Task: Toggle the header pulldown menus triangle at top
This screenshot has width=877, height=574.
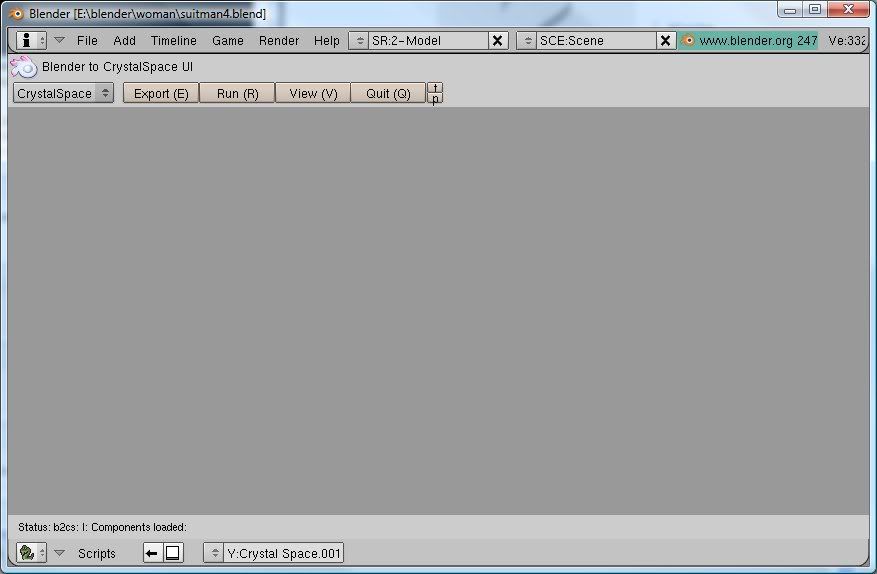Action: [x=59, y=40]
